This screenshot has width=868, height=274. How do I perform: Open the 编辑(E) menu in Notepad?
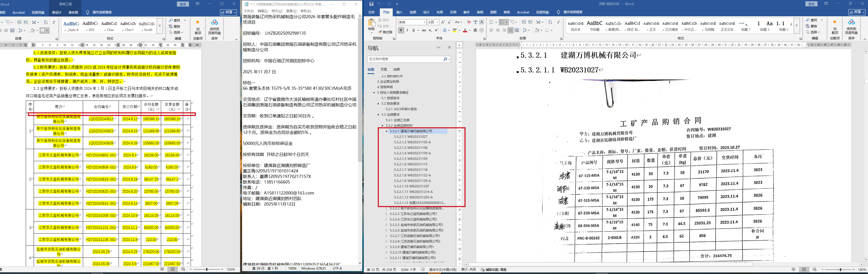pos(263,11)
